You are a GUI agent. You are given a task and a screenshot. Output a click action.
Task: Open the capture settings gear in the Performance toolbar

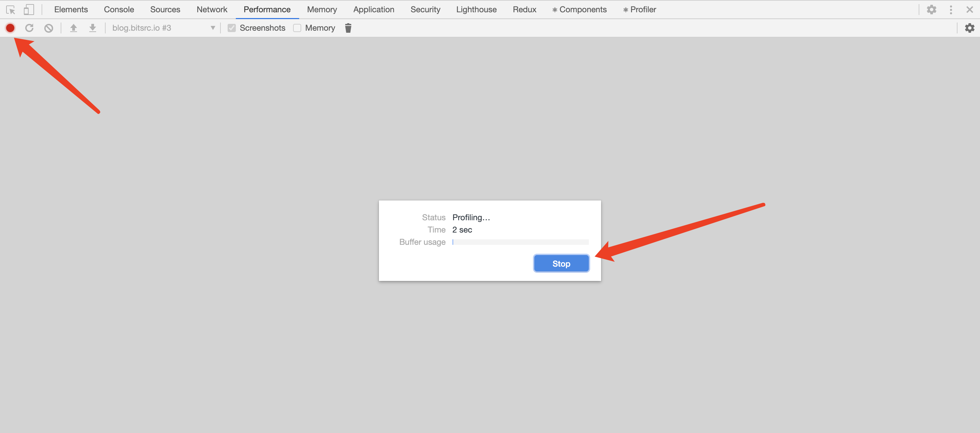(x=969, y=28)
